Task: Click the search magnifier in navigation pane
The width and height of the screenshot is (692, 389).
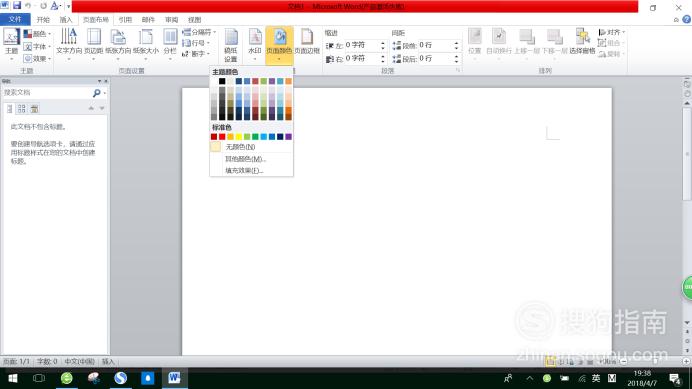Action: [x=97, y=93]
